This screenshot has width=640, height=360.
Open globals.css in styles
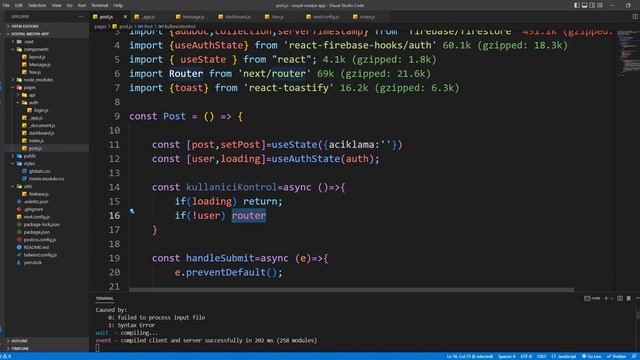[x=40, y=171]
